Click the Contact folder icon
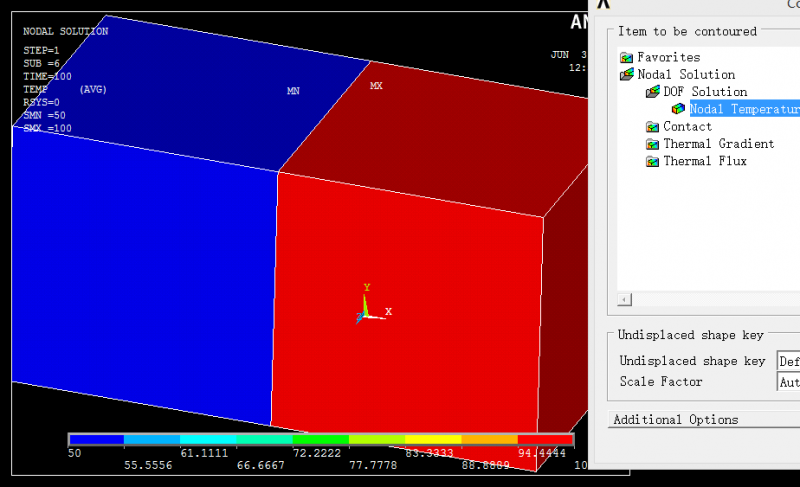Screen dimensions: 800x487 [652, 126]
